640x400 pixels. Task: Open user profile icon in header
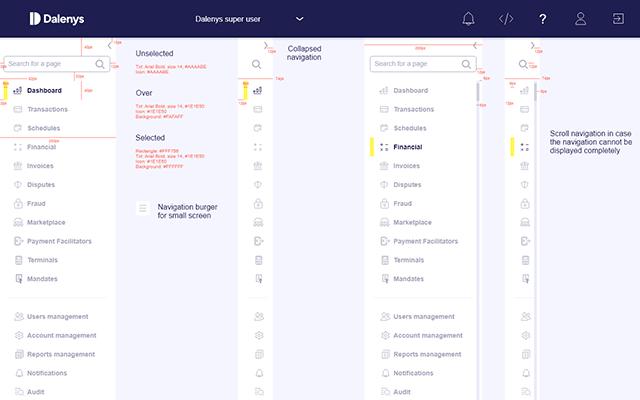tap(580, 19)
